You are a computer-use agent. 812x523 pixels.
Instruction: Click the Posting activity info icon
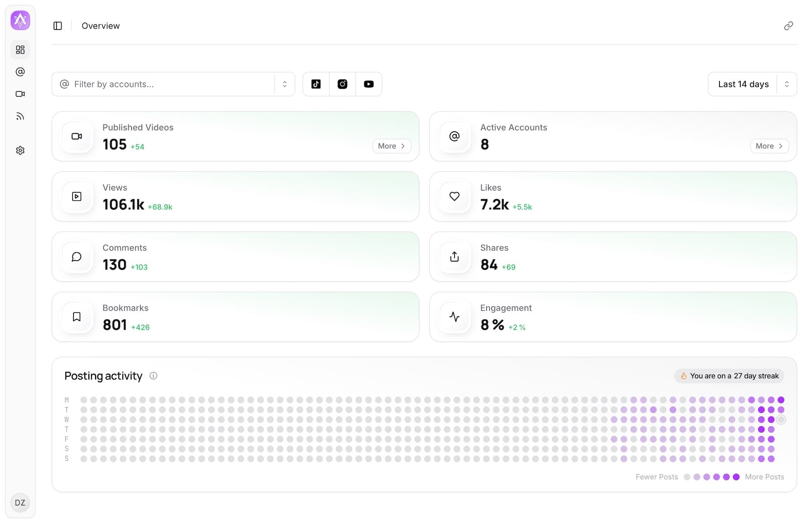click(153, 376)
